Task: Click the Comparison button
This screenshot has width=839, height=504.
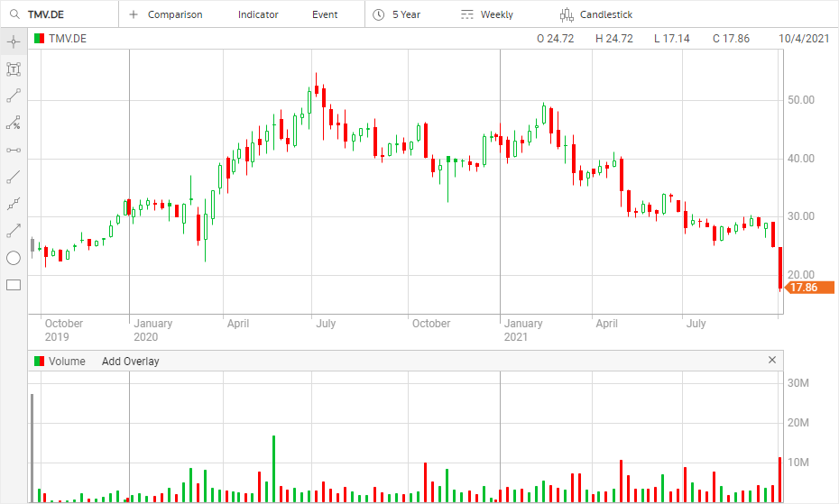Action: tap(166, 14)
